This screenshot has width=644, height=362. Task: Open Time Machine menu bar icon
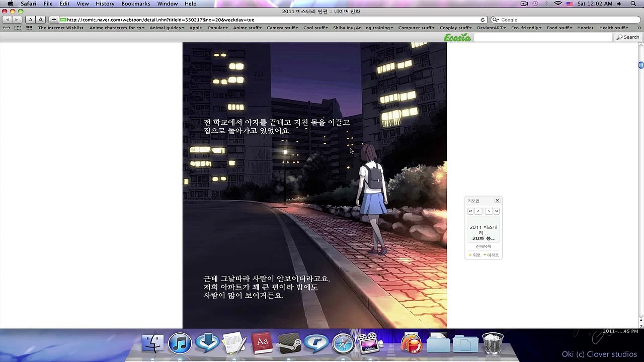click(535, 4)
